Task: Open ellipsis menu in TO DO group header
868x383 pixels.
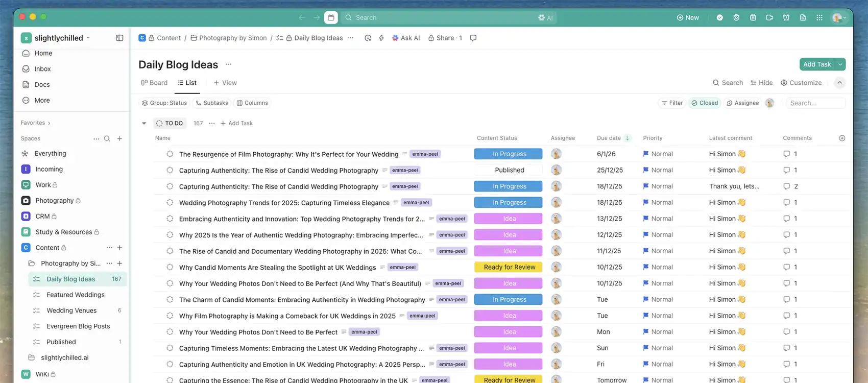Action: (x=212, y=123)
